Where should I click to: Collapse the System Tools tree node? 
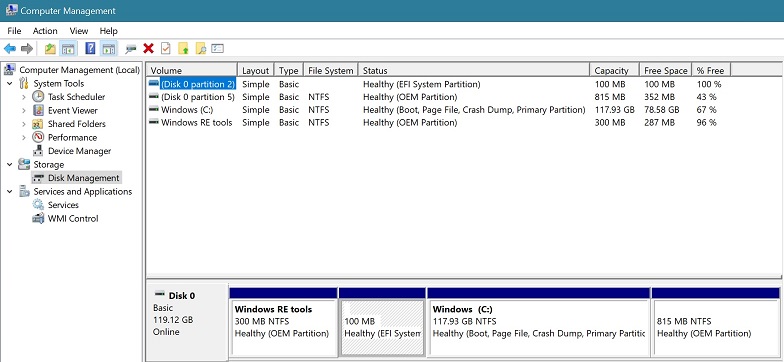[10, 84]
